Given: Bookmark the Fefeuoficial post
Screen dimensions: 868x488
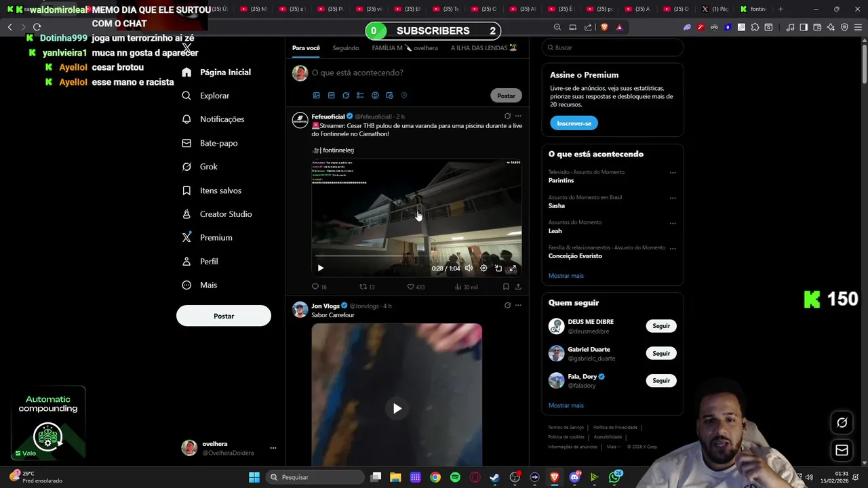Looking at the screenshot, I should 506,287.
